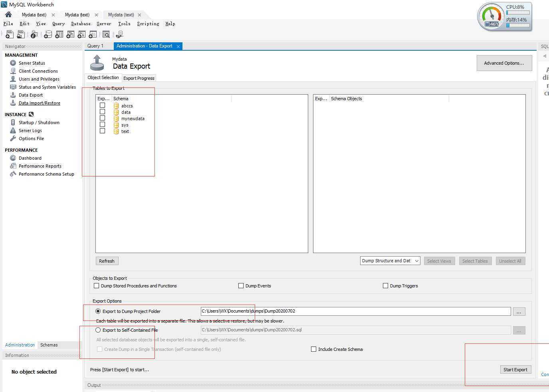Check the mynewdata schema export box

pyautogui.click(x=103, y=118)
